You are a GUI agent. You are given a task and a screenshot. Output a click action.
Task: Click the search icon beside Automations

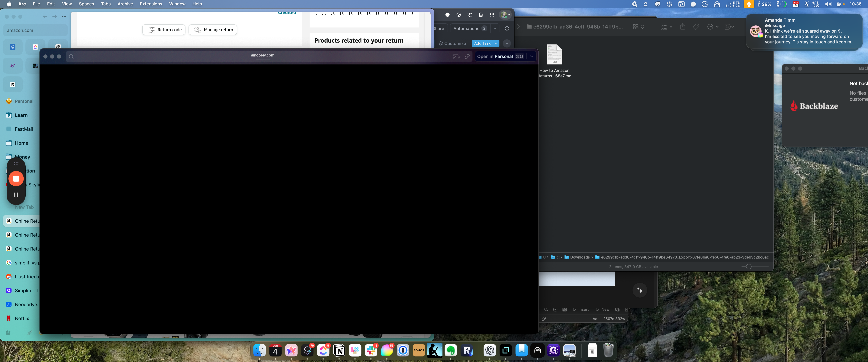(507, 29)
